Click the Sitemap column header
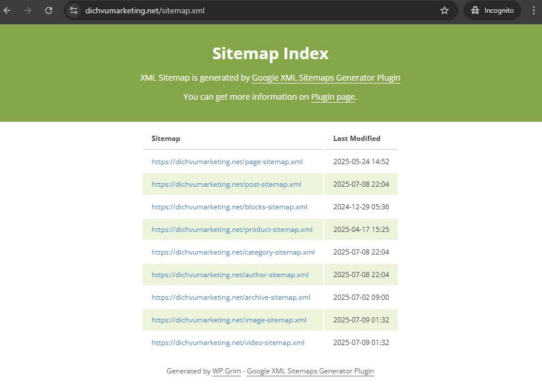The height and width of the screenshot is (392, 542). tap(166, 139)
